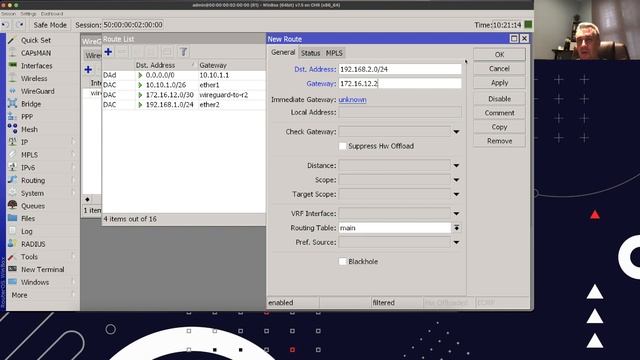This screenshot has width=640, height=360.
Task: Click the plus icon in the WireGuard window
Action: pos(88,70)
